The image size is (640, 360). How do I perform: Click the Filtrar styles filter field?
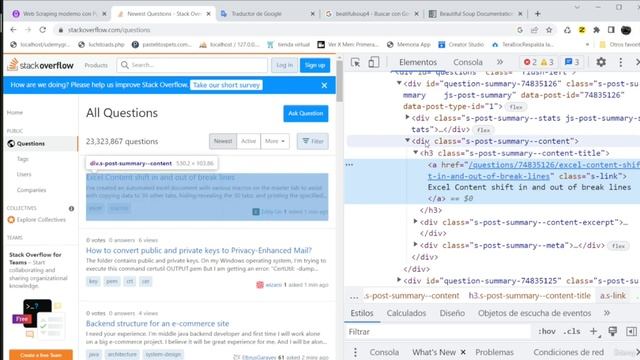point(438,331)
